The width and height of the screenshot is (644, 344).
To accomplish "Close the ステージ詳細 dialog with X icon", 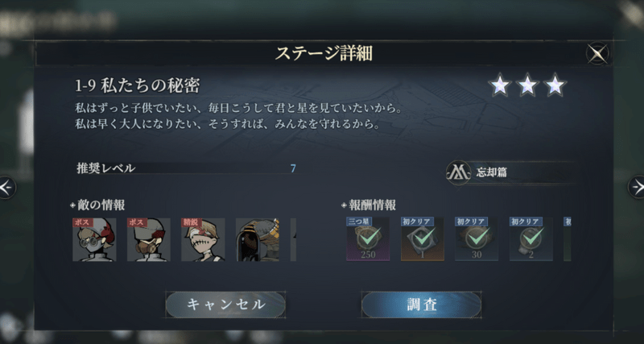I will (597, 53).
